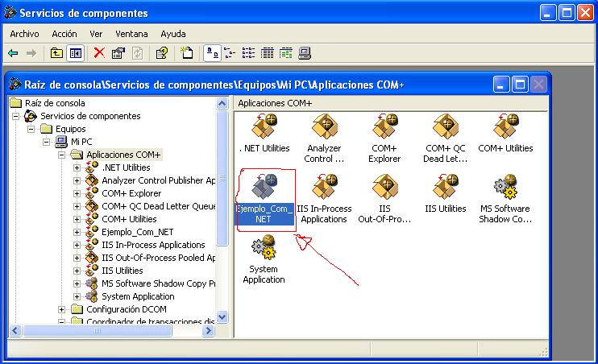Toggle the console tree show/hide button
Viewport: 598px width, 364px height.
75,53
